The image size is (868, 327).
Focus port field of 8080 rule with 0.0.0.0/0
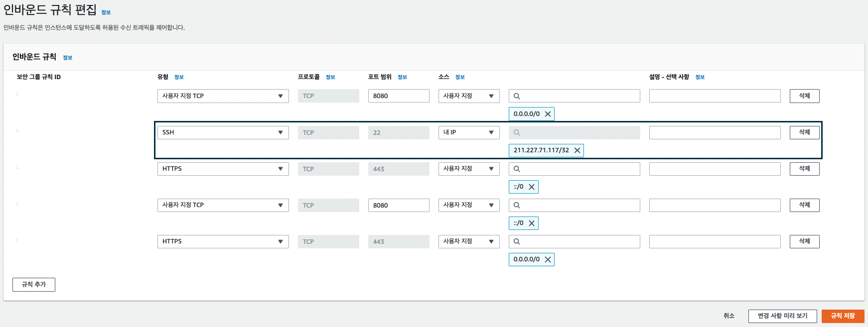399,96
